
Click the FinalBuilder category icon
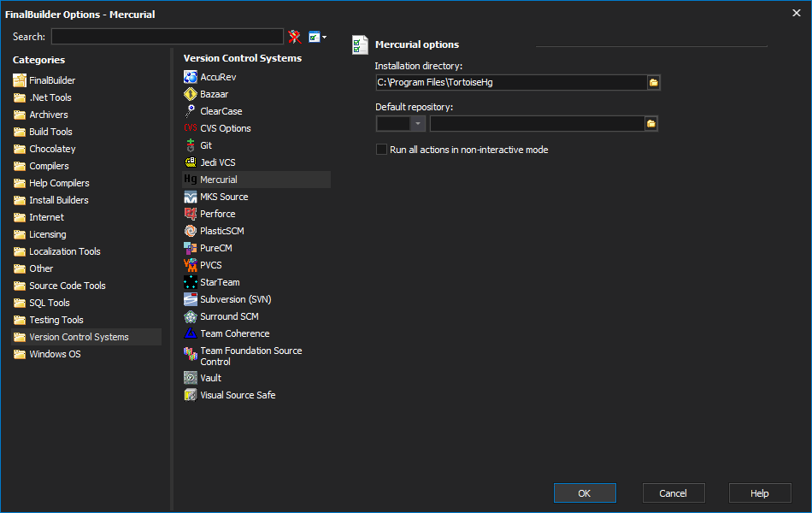20,80
